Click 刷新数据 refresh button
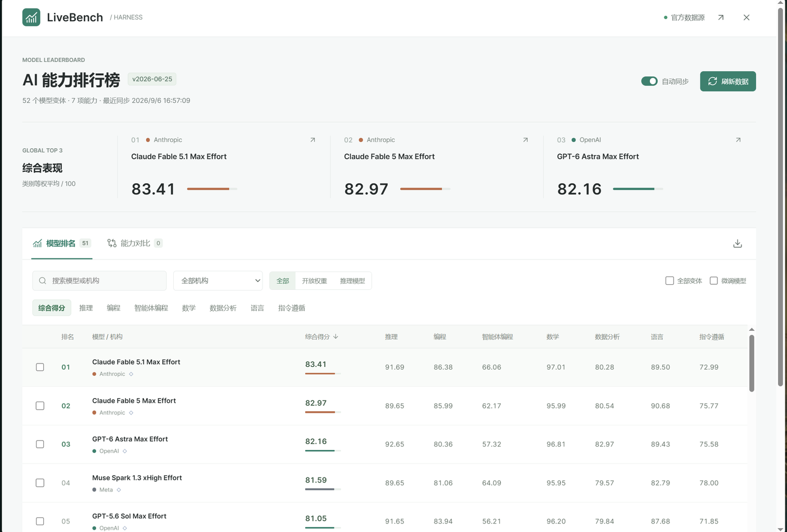Viewport: 787px width, 532px height. (728, 81)
